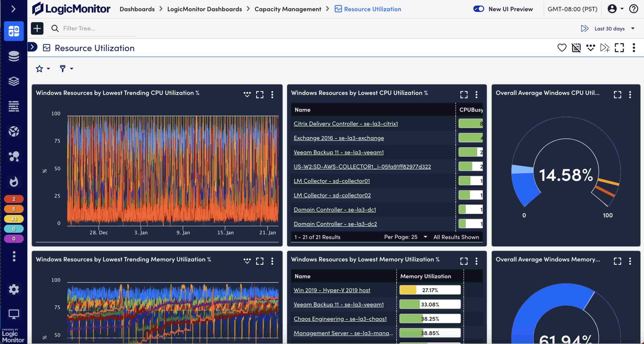Expand the filter options dropdown on dashboard
The height and width of the screenshot is (344, 644).
pyautogui.click(x=66, y=68)
